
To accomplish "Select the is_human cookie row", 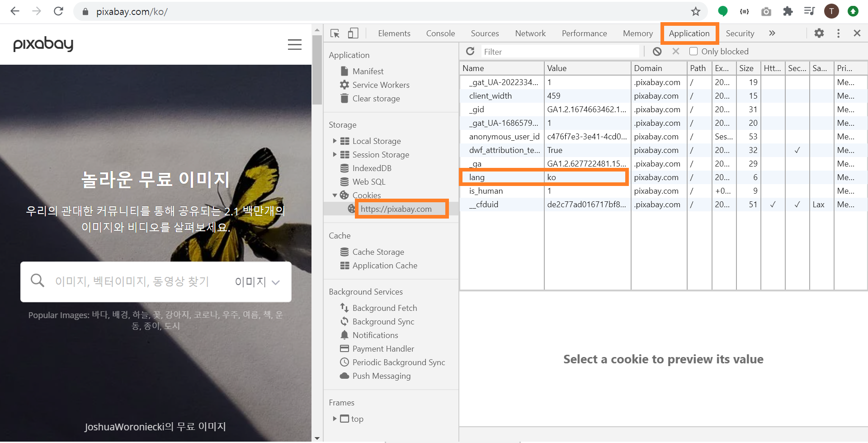I will point(664,191).
